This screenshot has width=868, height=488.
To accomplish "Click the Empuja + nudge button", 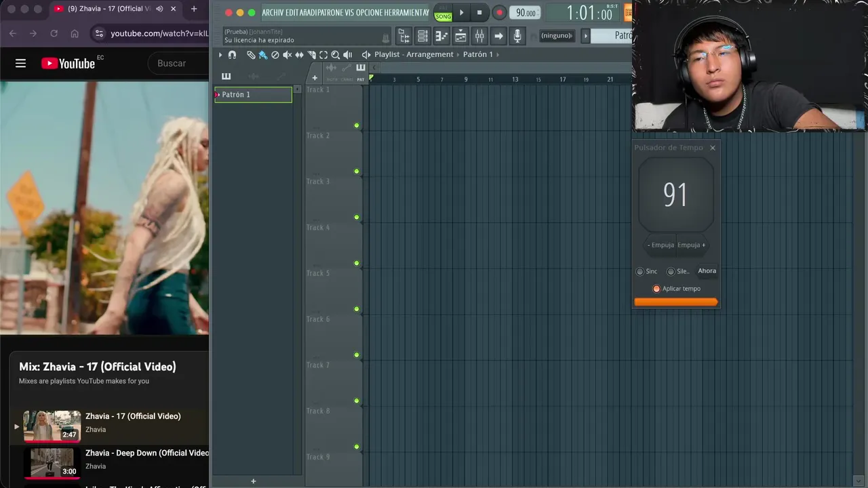I will pyautogui.click(x=692, y=245).
